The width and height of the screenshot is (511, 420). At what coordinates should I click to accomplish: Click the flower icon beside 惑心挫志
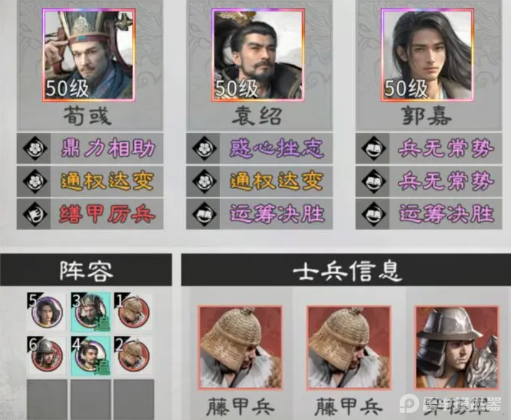(205, 148)
